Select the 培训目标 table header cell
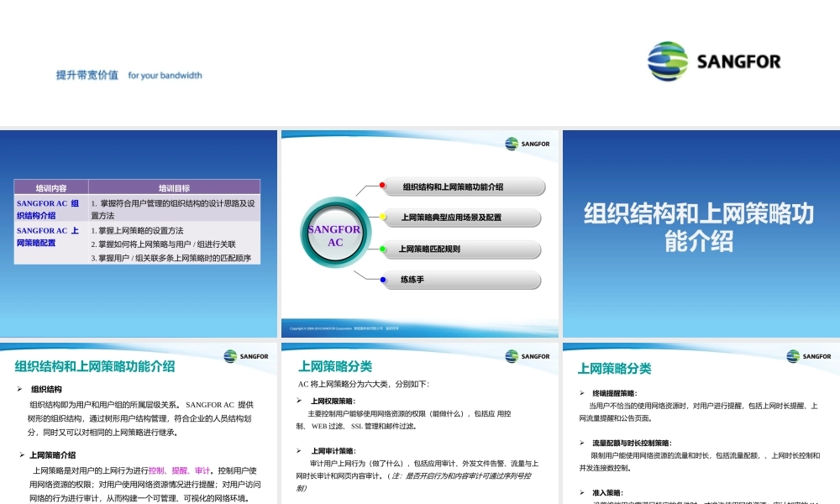 click(174, 187)
